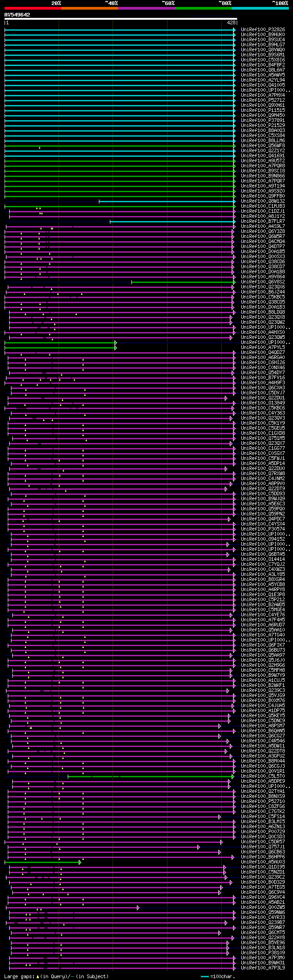
Task: Click the cyan alignment bar for UniRef100_P32826
Action: [x=120, y=30]
